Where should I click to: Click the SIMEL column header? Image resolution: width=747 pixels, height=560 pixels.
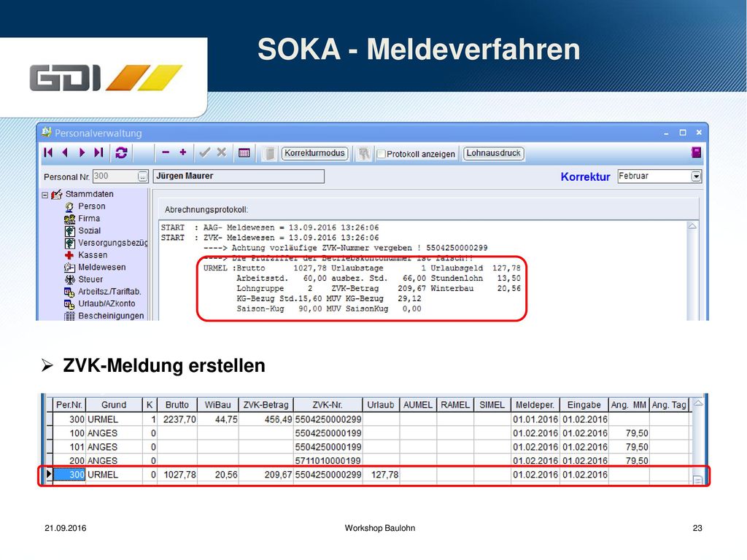[x=492, y=405]
